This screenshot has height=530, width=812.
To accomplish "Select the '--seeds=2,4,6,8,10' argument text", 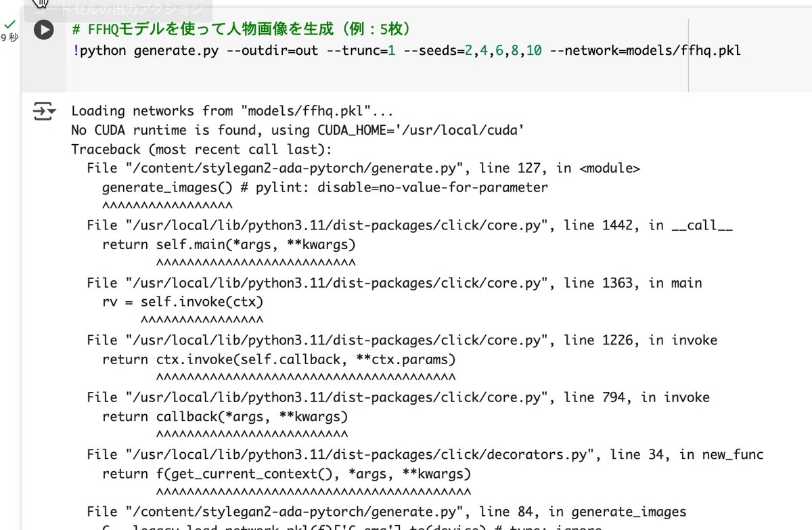I will click(x=472, y=51).
